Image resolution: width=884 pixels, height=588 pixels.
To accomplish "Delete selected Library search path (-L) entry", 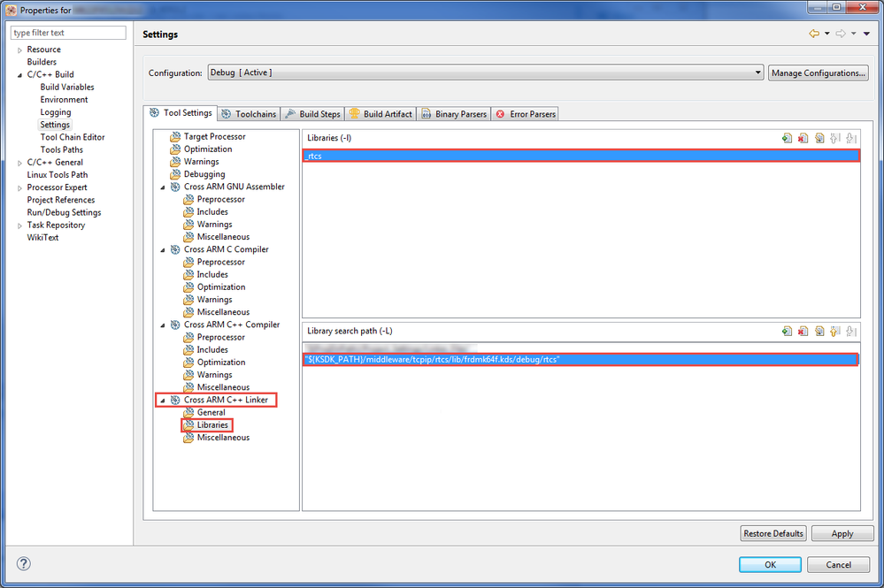I will (x=803, y=332).
